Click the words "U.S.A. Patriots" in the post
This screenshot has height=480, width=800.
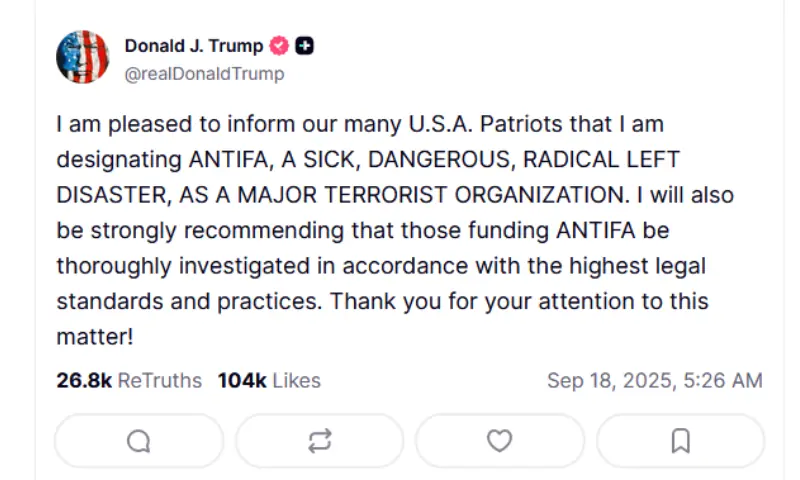474,125
